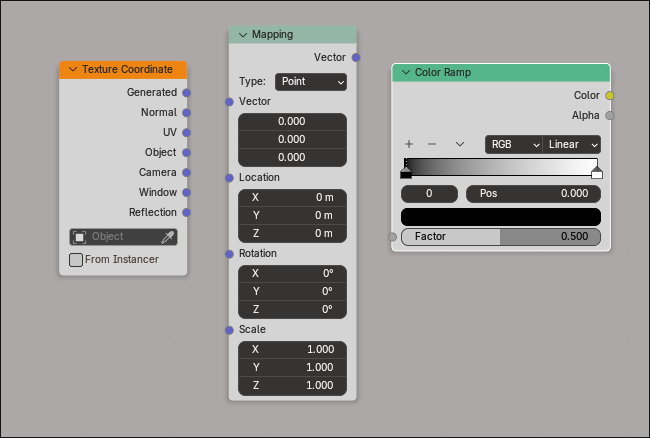The image size is (650, 438).
Task: Open the color ramp tools chevron menu
Action: (x=460, y=144)
